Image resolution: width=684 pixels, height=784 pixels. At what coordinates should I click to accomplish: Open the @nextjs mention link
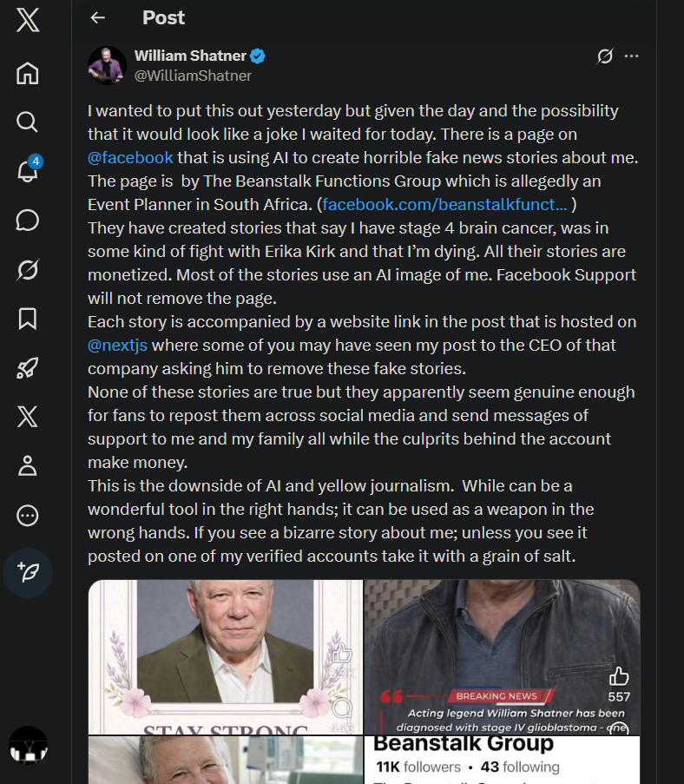pyautogui.click(x=117, y=345)
